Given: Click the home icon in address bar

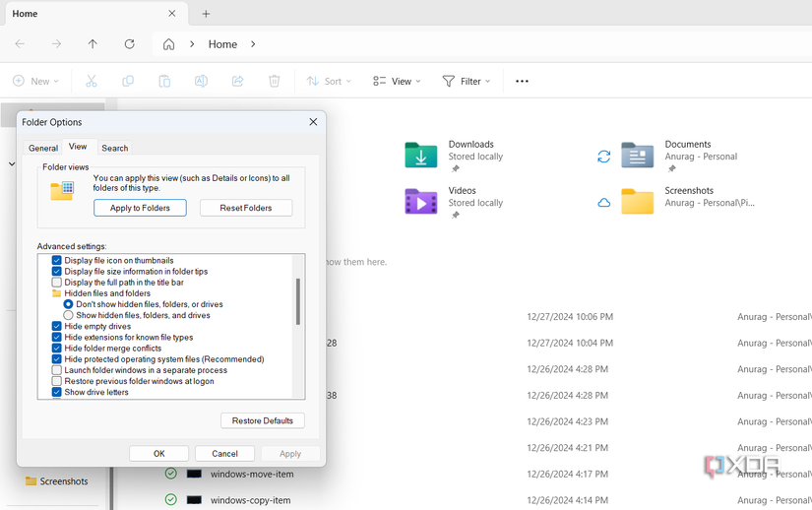Looking at the screenshot, I should (169, 44).
